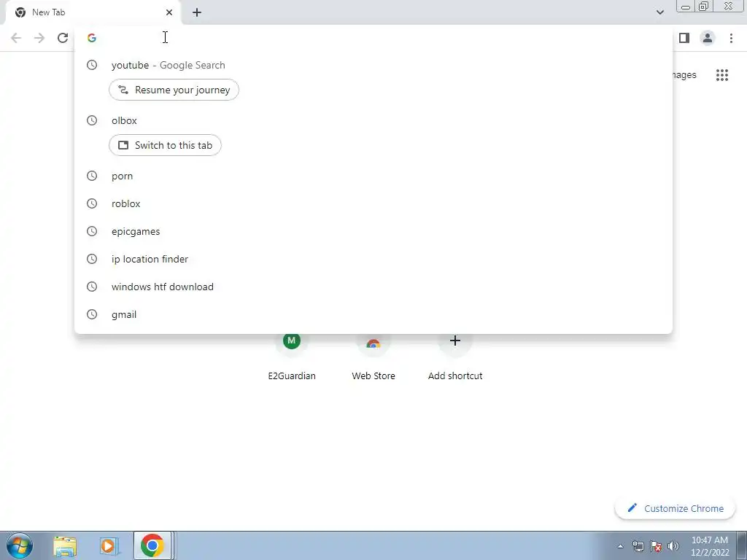Click the Resume your journey chip
This screenshot has height=560, width=747.
pyautogui.click(x=174, y=90)
